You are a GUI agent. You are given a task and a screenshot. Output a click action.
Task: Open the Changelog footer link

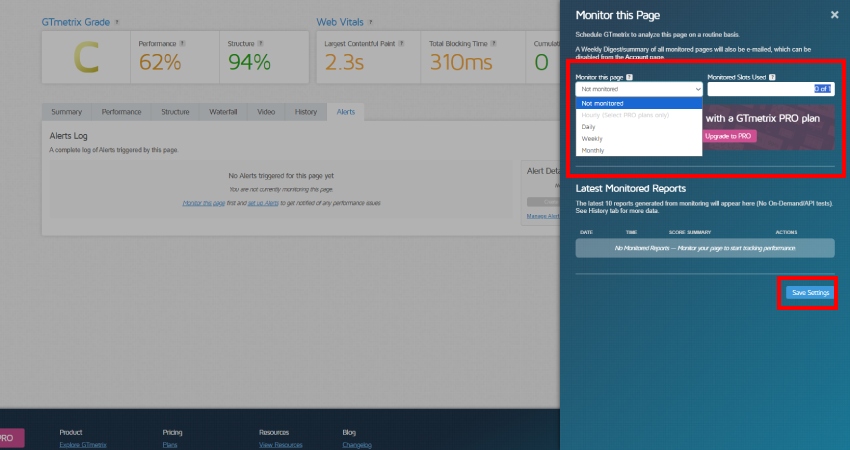tap(357, 445)
